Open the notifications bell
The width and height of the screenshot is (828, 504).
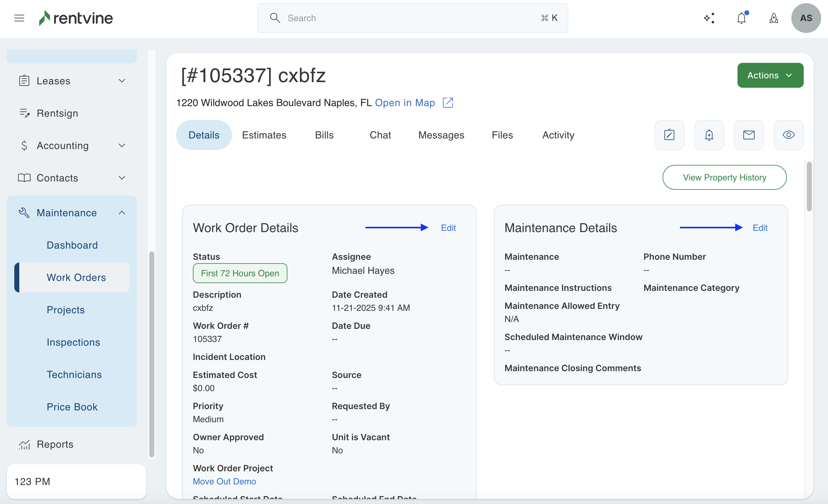click(x=742, y=18)
